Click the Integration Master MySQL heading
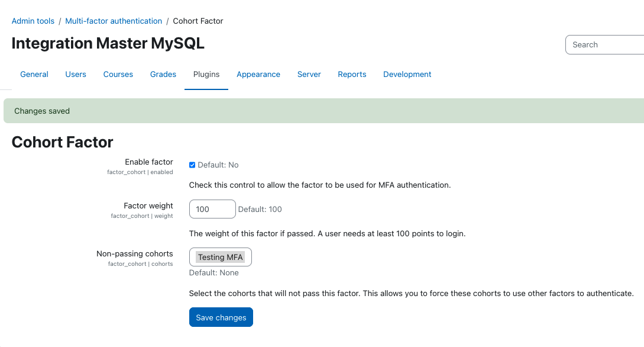This screenshot has height=347, width=644. point(108,43)
